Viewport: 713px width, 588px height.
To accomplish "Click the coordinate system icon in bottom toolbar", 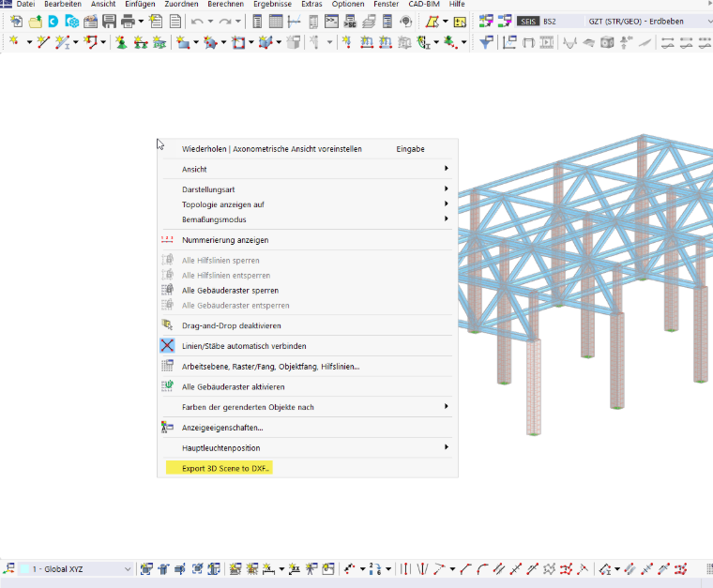I will [9, 569].
